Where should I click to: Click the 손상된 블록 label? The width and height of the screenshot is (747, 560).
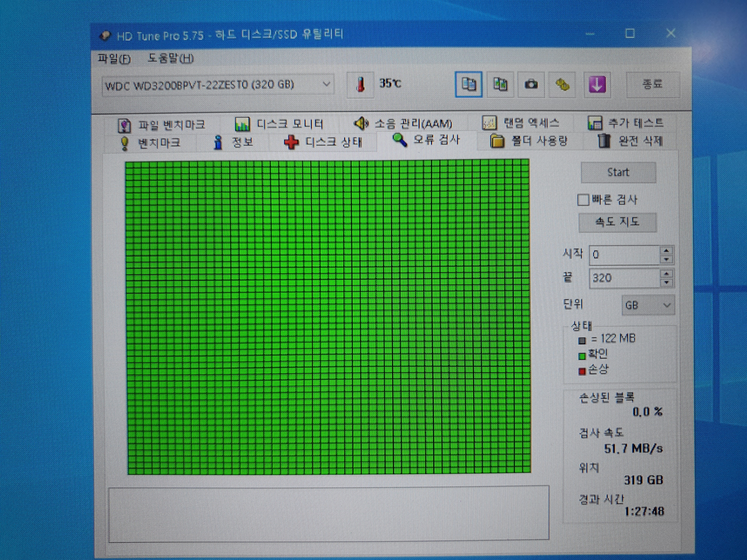click(607, 398)
